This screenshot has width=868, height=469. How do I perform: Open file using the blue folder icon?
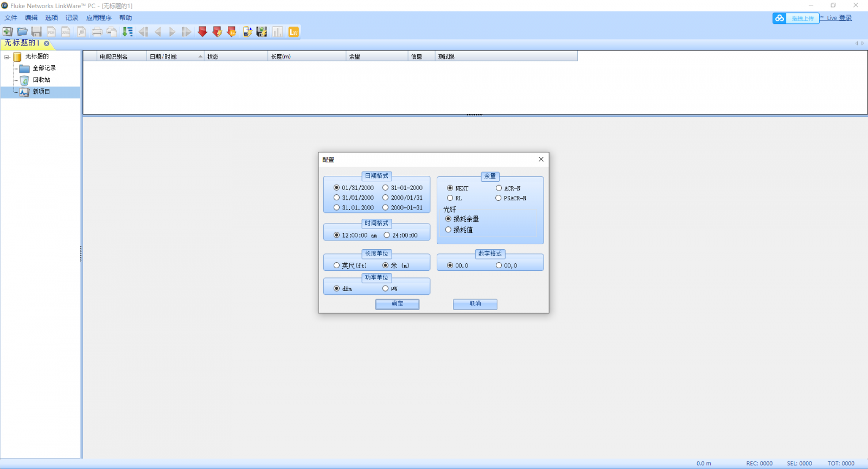click(22, 32)
